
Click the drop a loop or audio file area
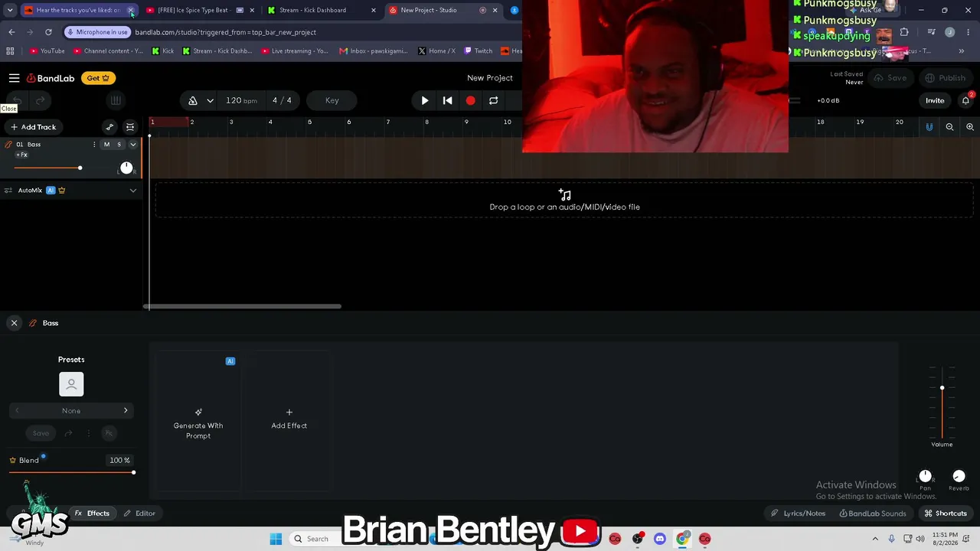tap(564, 201)
